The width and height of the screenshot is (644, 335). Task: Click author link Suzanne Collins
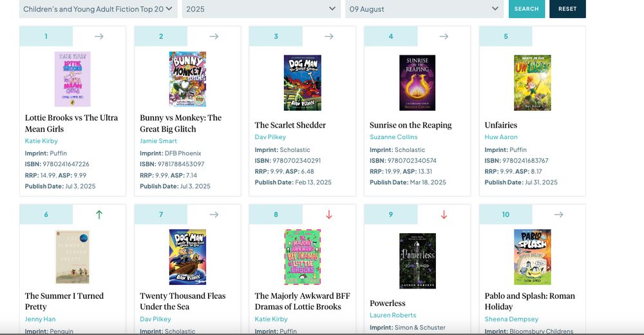click(393, 137)
